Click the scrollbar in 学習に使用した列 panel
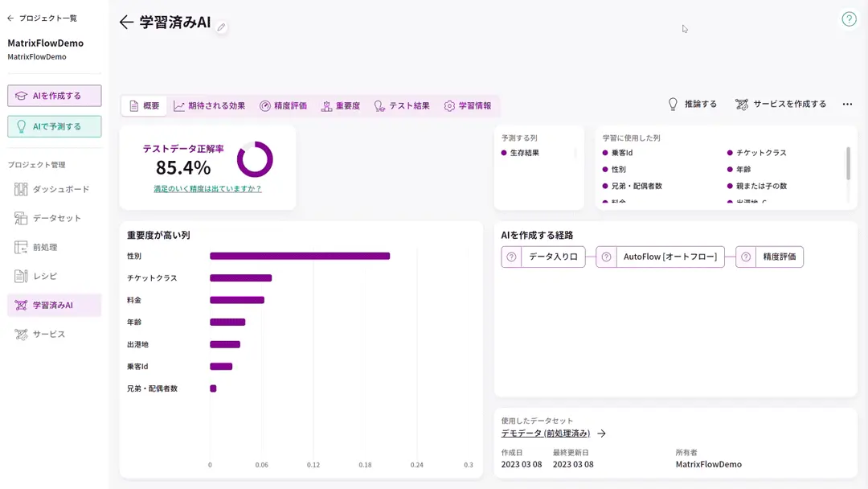Screen dimensions: 868x489 (848, 163)
